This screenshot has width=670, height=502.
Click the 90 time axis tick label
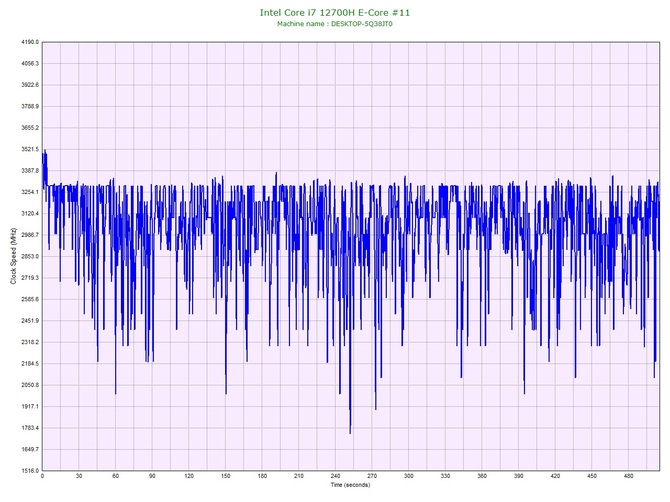click(152, 476)
